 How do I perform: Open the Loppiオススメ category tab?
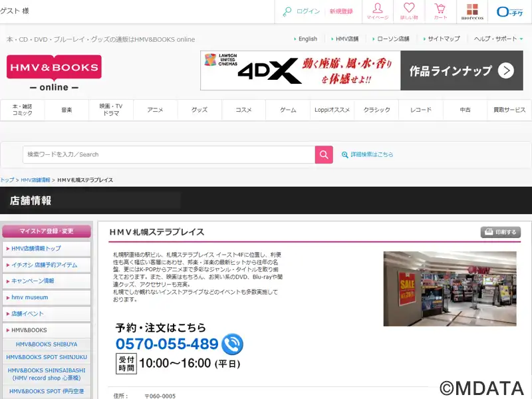tap(332, 110)
